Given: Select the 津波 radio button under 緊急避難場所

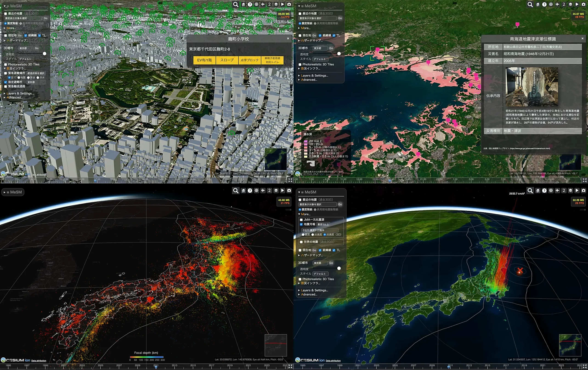Looking at the screenshot, I should click(28, 78).
